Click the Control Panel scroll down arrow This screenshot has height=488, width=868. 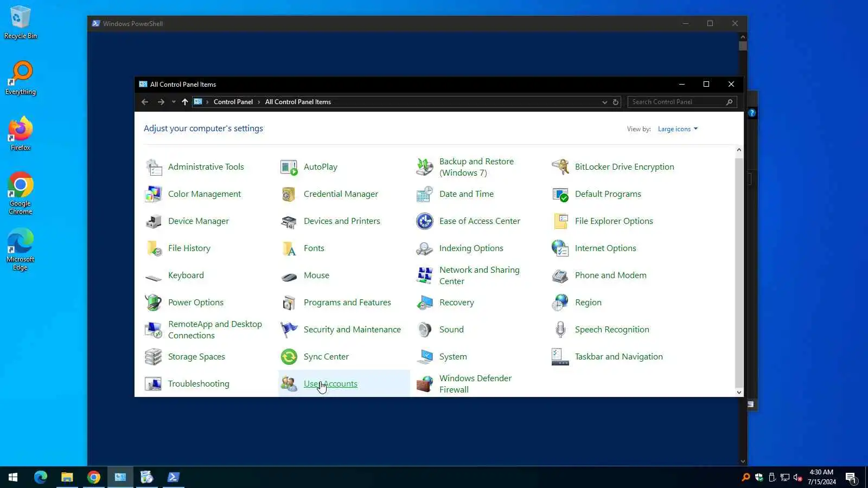click(739, 392)
